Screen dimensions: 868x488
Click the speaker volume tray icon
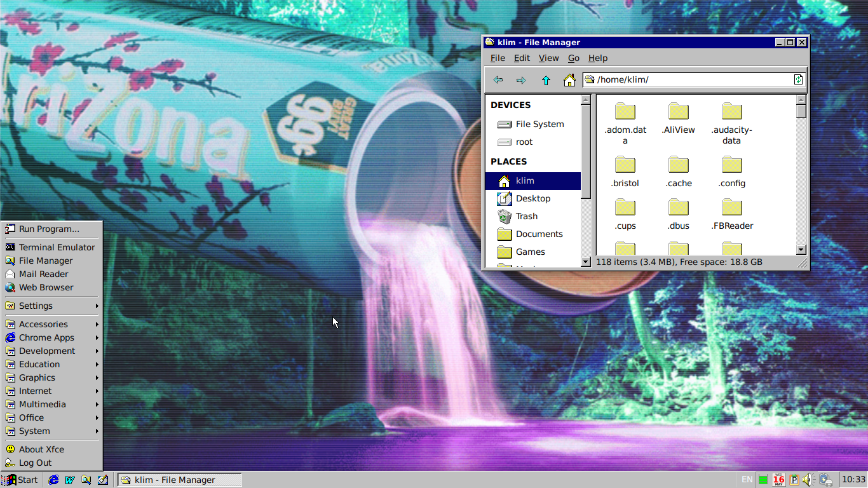click(x=808, y=480)
